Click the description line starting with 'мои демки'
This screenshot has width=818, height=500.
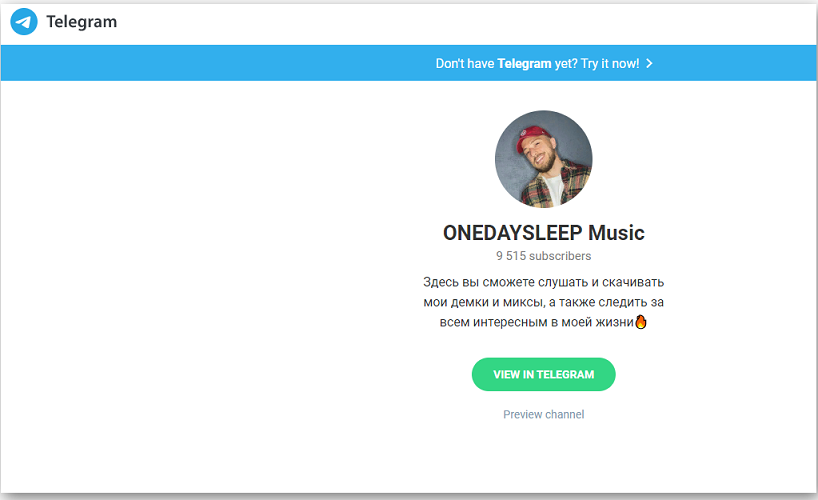pos(544,302)
